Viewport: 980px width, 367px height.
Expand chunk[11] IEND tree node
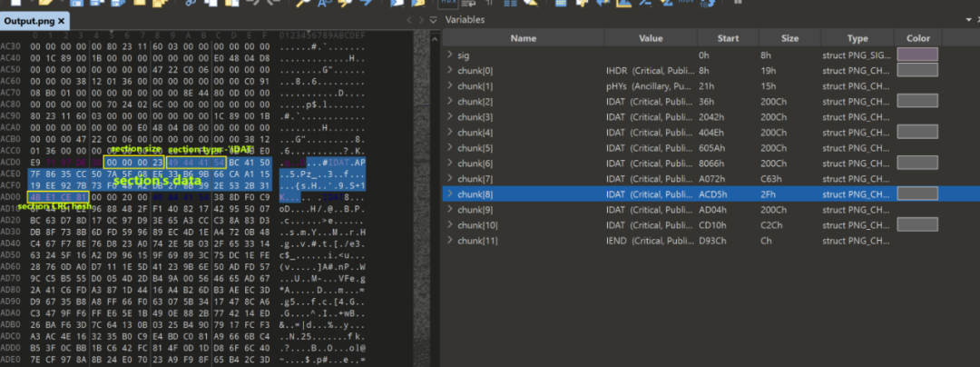pyautogui.click(x=450, y=240)
